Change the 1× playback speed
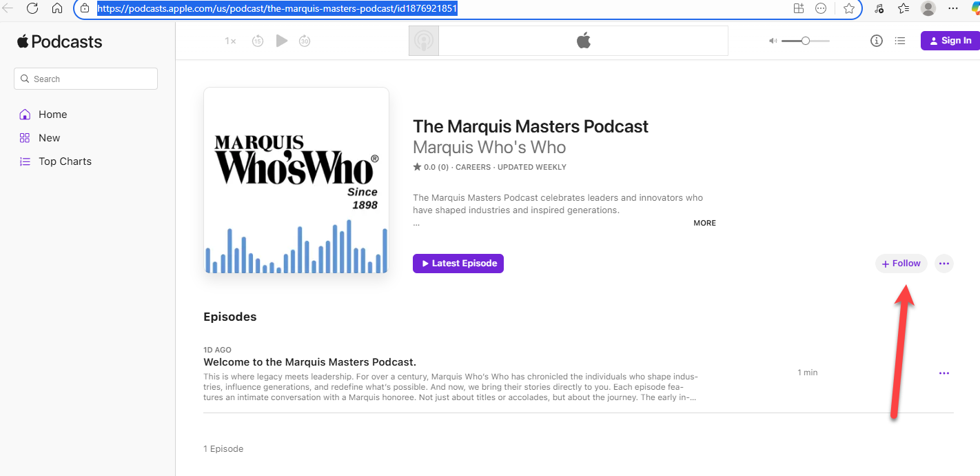Viewport: 980px width, 476px height. coord(230,41)
